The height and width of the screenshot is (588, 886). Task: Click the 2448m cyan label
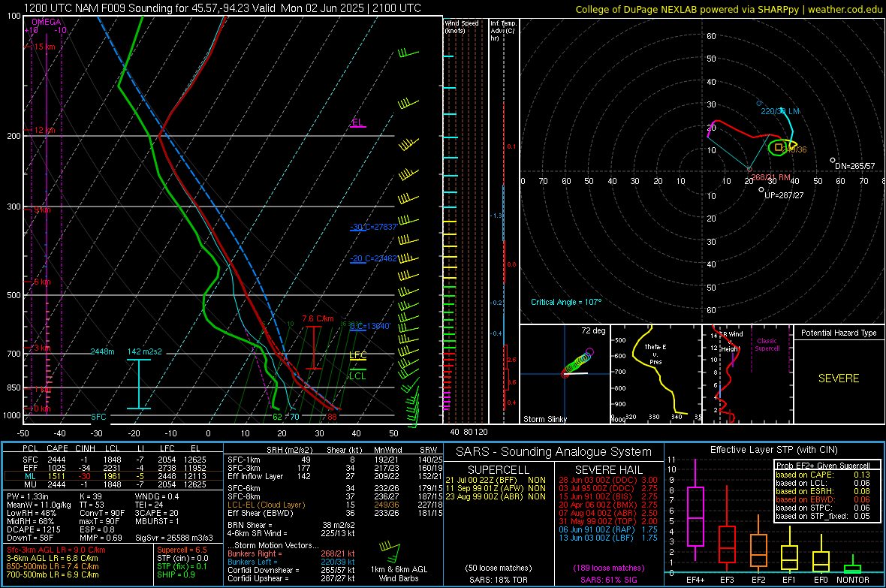[x=102, y=351]
